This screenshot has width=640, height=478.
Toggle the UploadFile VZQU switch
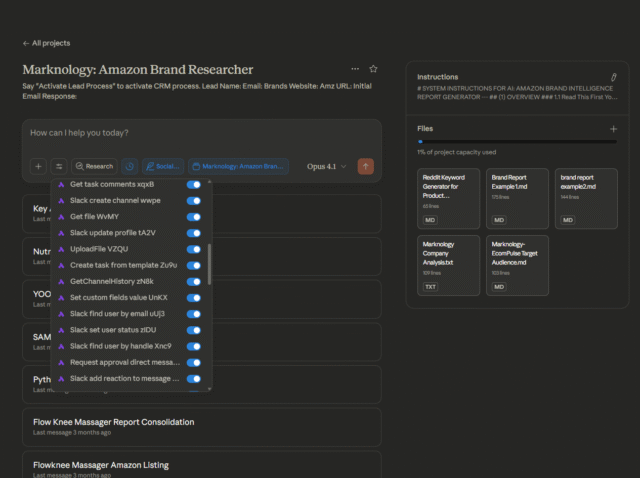click(x=194, y=249)
